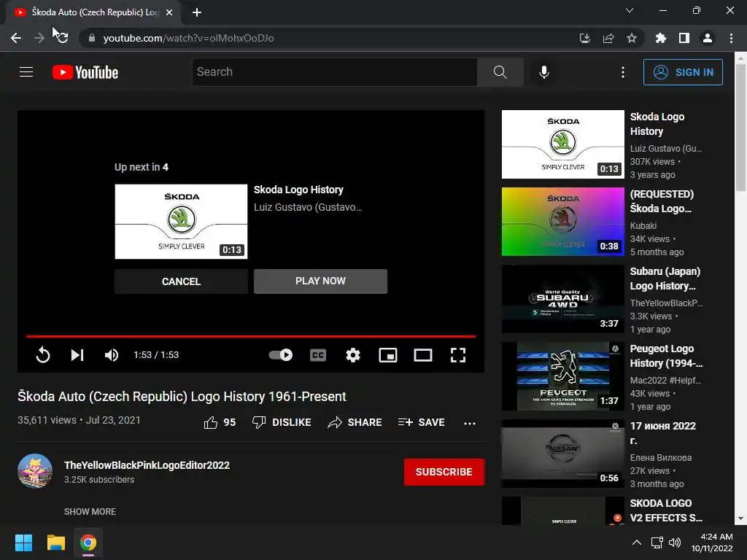Open sidebar Skoda Logo History thumbnail
This screenshot has height=560, width=747.
(562, 144)
